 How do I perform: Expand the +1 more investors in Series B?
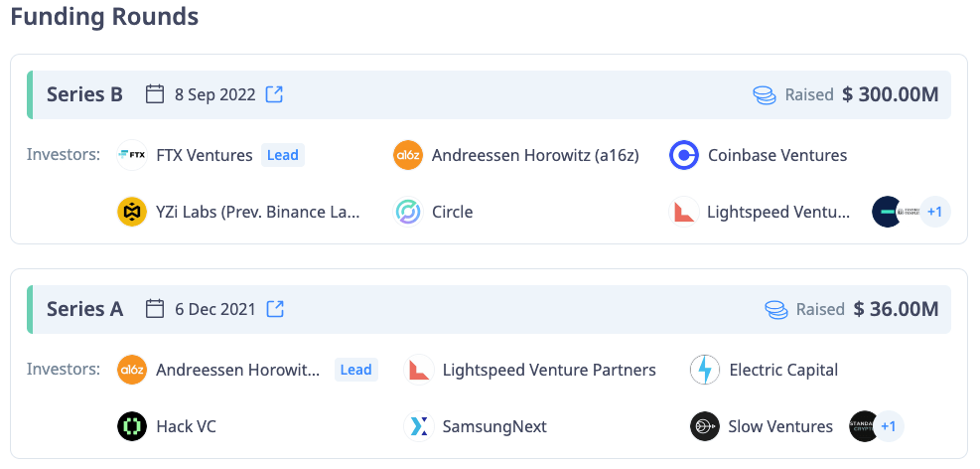934,212
